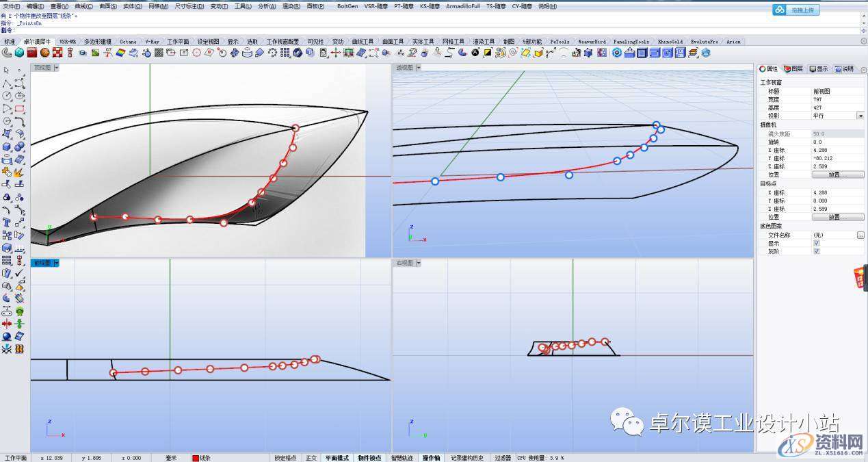Select the arrow pointer tool in left toolbar

point(7,70)
